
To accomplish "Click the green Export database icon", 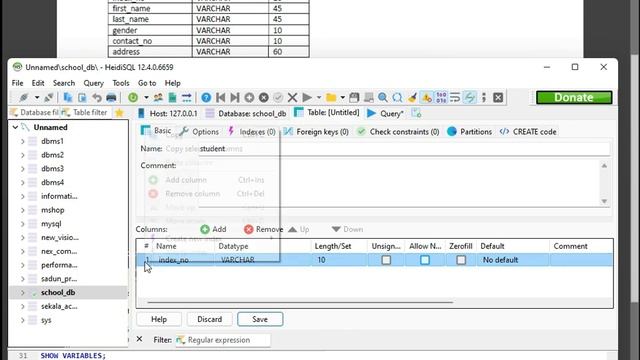I will coord(172,98).
